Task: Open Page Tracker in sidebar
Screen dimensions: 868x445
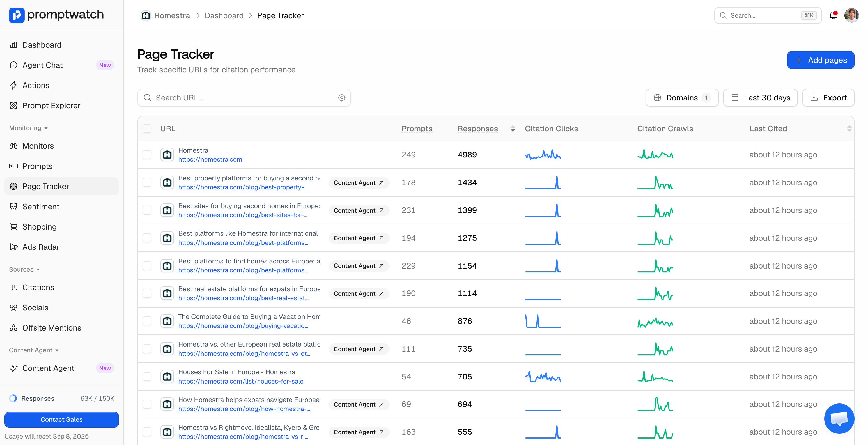Action: 62,186
